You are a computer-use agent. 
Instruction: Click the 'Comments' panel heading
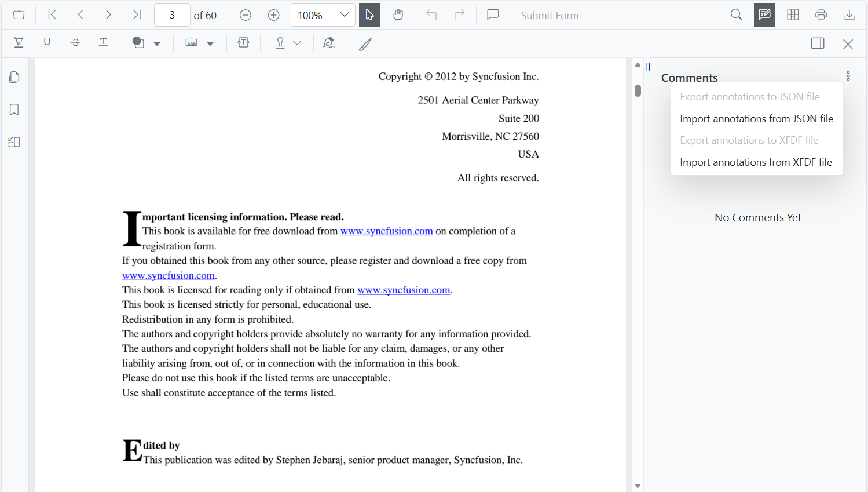(689, 78)
